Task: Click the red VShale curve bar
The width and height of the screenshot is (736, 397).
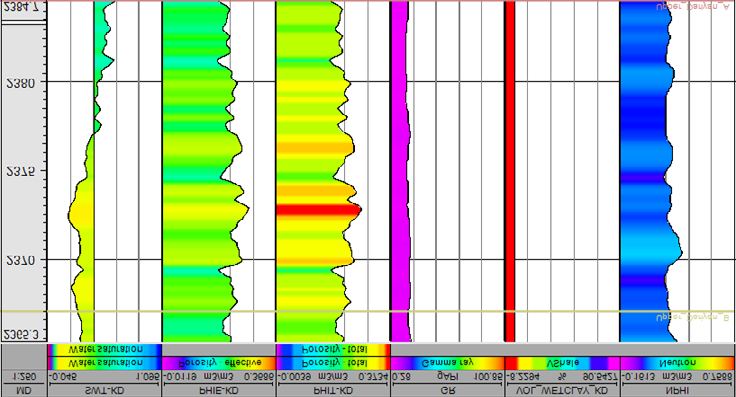Action: tap(510, 171)
